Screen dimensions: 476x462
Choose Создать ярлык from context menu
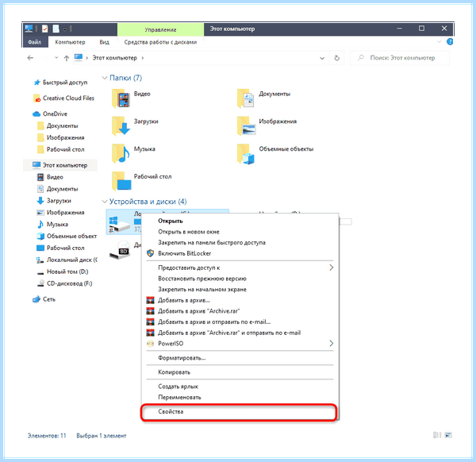coord(240,387)
